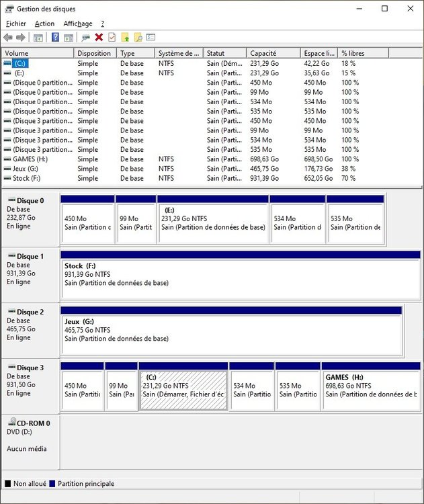The image size is (424, 504).
Task: Open the ? help menu
Action: tap(103, 24)
